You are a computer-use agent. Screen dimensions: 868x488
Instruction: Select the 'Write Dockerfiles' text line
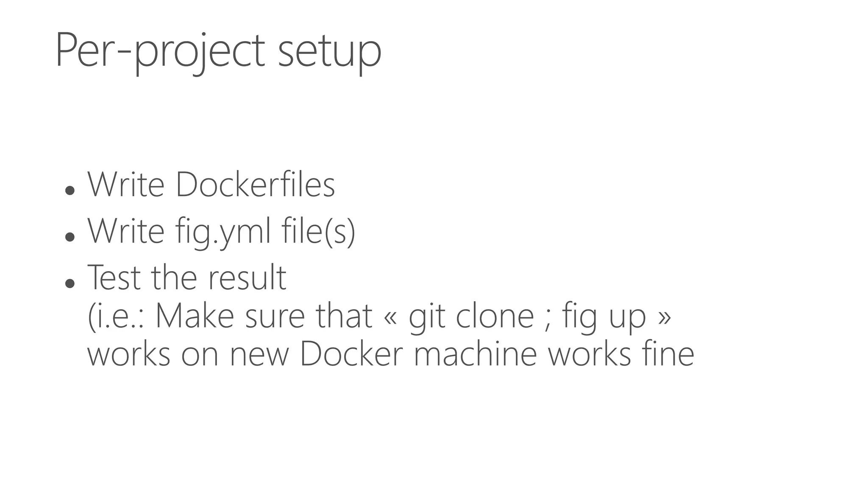(x=211, y=184)
